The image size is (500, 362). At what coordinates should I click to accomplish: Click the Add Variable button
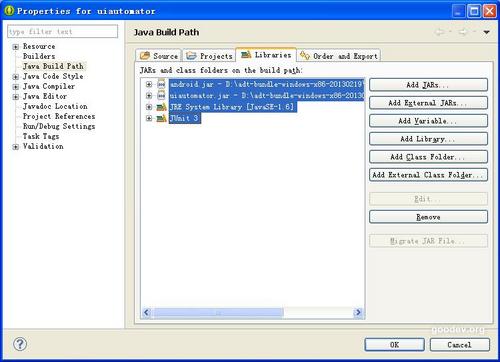[x=428, y=121]
